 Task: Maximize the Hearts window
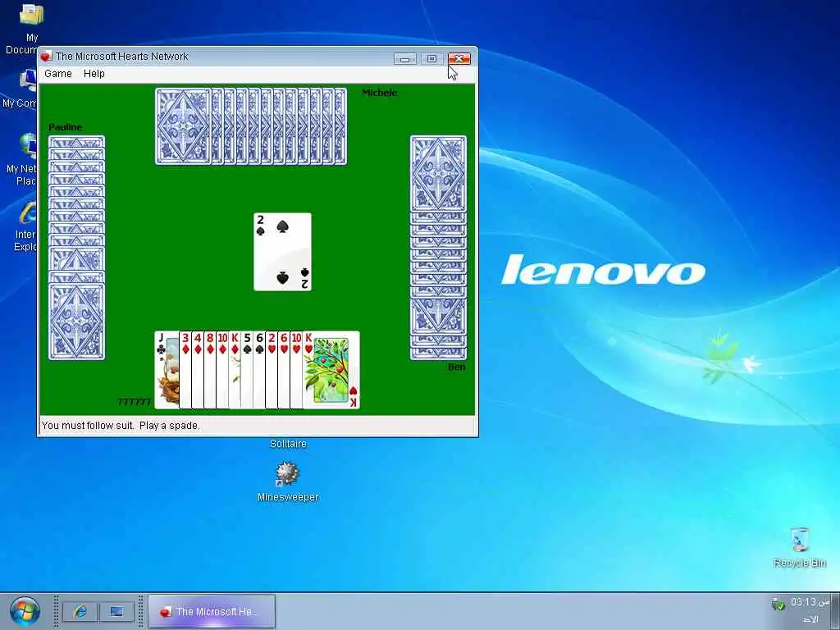[431, 58]
